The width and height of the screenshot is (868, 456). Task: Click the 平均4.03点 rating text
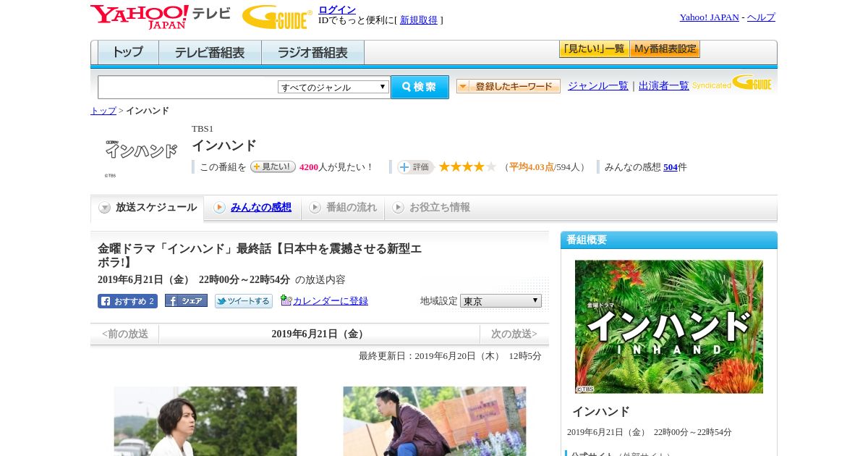(532, 167)
